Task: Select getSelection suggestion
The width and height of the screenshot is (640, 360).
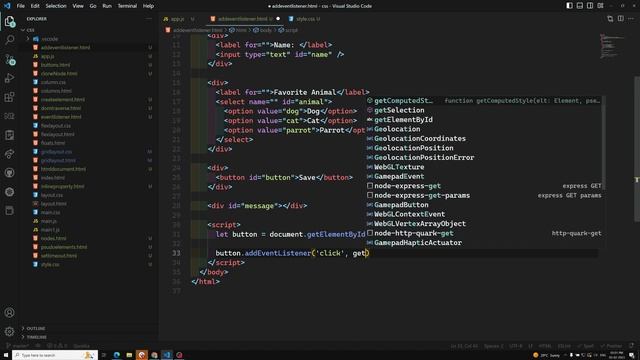Action: pos(484,110)
